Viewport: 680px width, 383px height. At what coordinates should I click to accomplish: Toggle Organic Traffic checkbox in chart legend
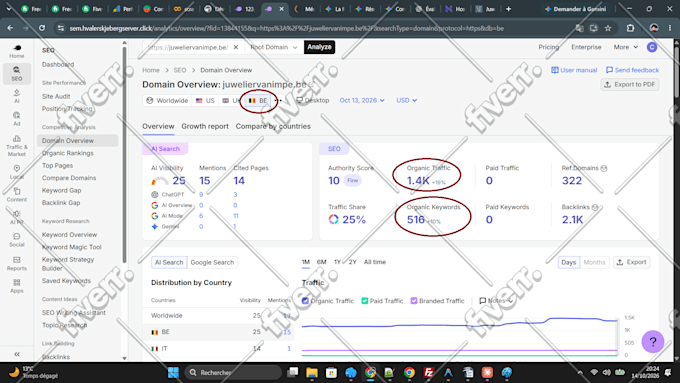click(305, 301)
